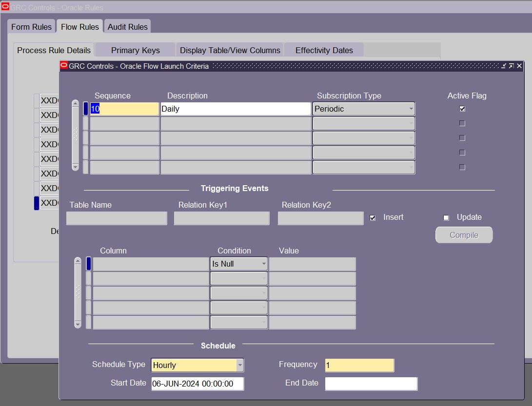
Task: Click Sequence field containing 10
Action: (x=124, y=109)
